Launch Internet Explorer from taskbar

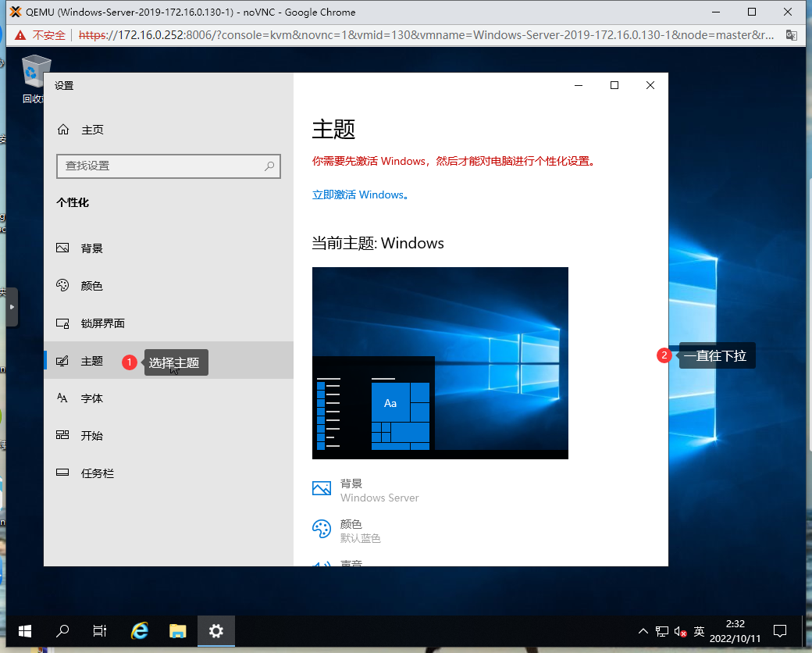click(x=139, y=630)
